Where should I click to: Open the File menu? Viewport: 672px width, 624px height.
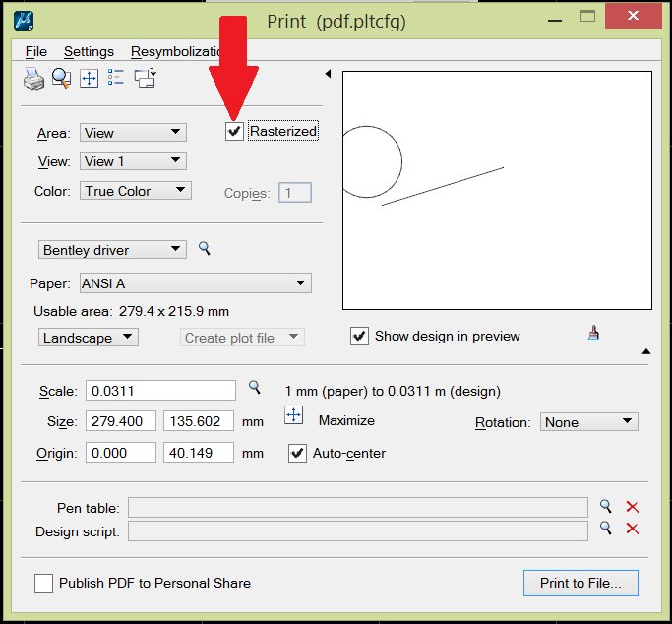36,51
